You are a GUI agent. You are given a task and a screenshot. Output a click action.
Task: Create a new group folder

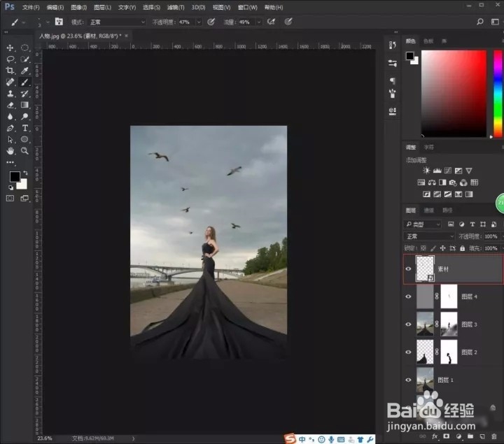pyautogui.click(x=470, y=436)
